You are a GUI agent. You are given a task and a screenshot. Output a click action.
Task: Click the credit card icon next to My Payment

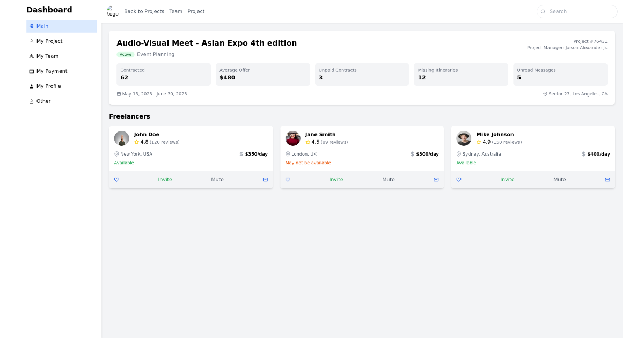pos(31,71)
